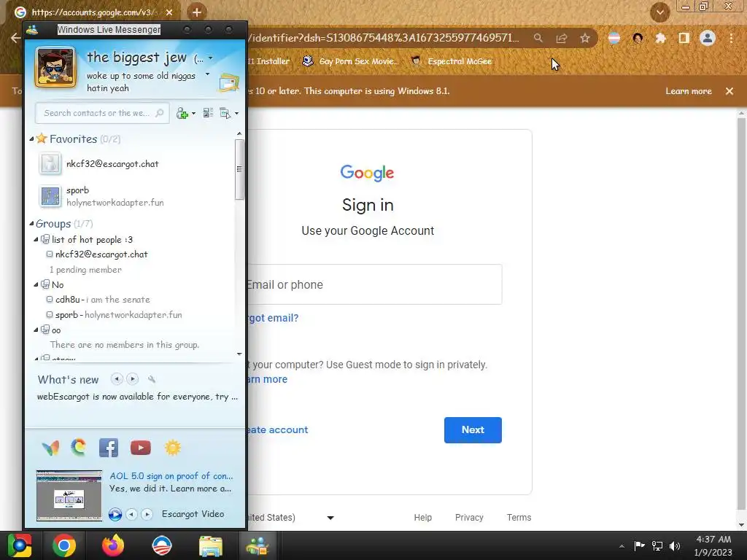Collapse the 'oo' group
This screenshot has height=560, width=747.
36,330
